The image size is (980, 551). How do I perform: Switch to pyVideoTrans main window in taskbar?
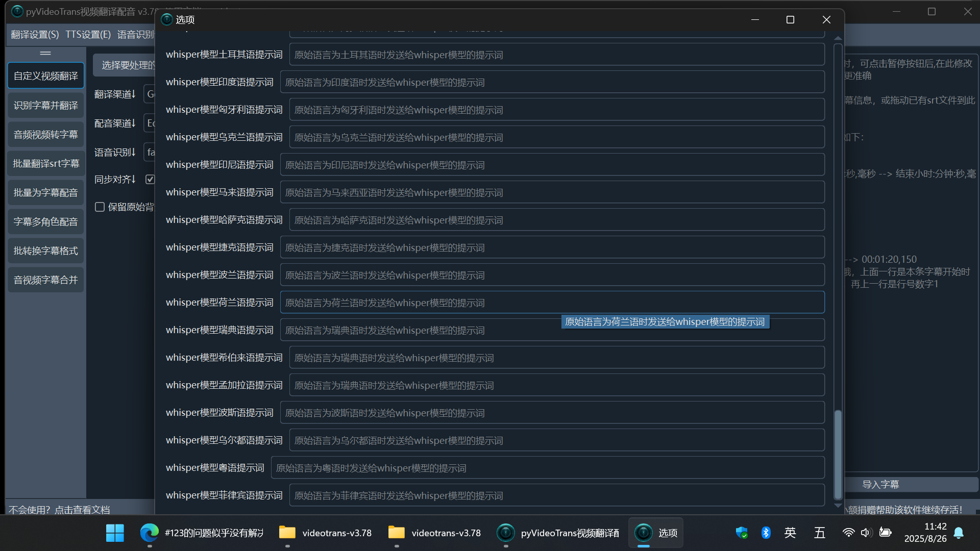[557, 533]
